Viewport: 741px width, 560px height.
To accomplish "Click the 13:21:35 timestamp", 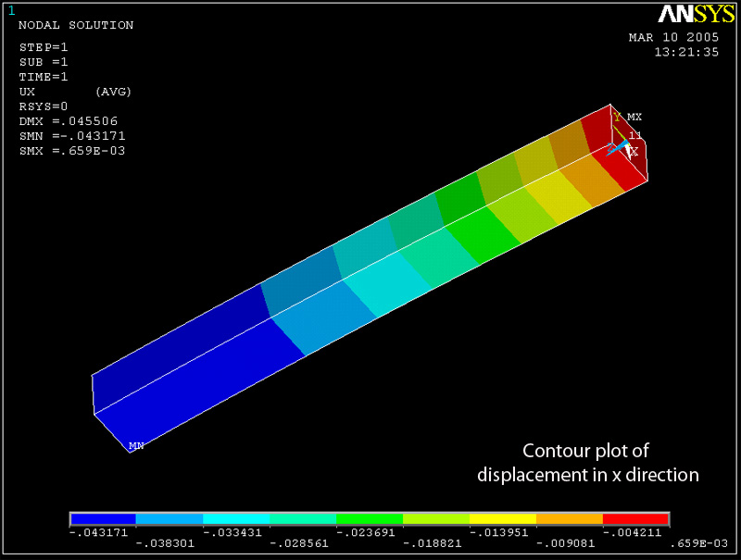I will (686, 52).
